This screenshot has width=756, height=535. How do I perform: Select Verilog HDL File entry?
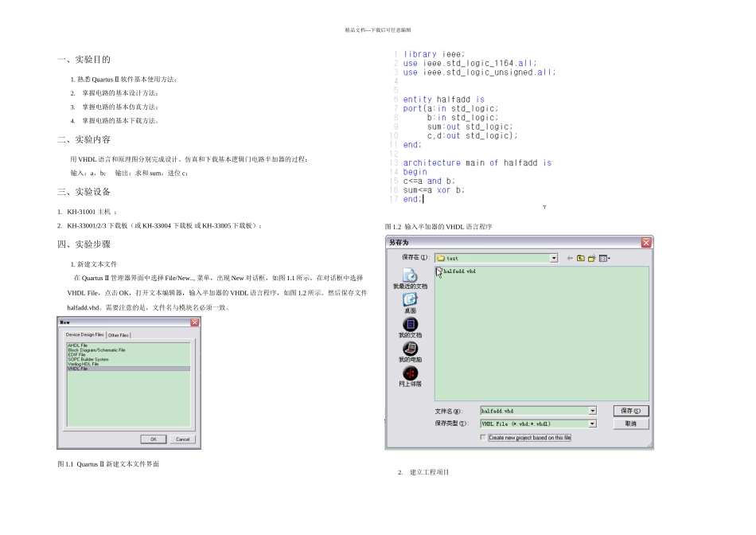tap(128, 364)
